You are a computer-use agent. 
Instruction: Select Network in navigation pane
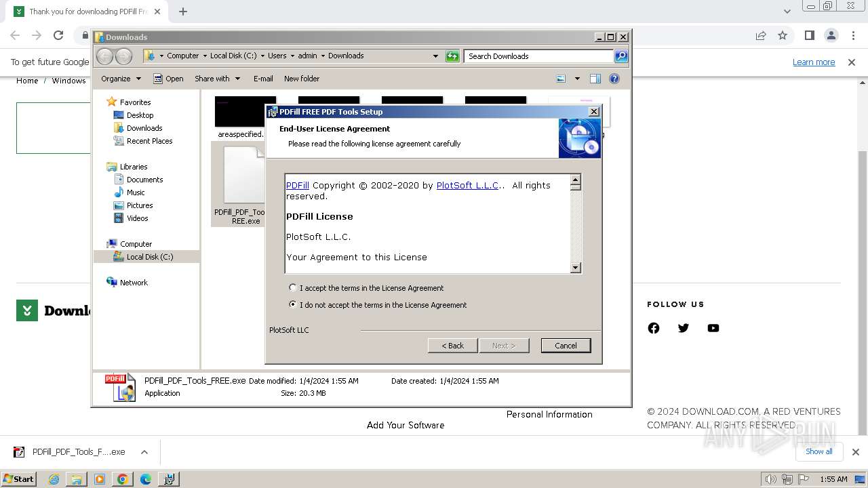coord(134,283)
